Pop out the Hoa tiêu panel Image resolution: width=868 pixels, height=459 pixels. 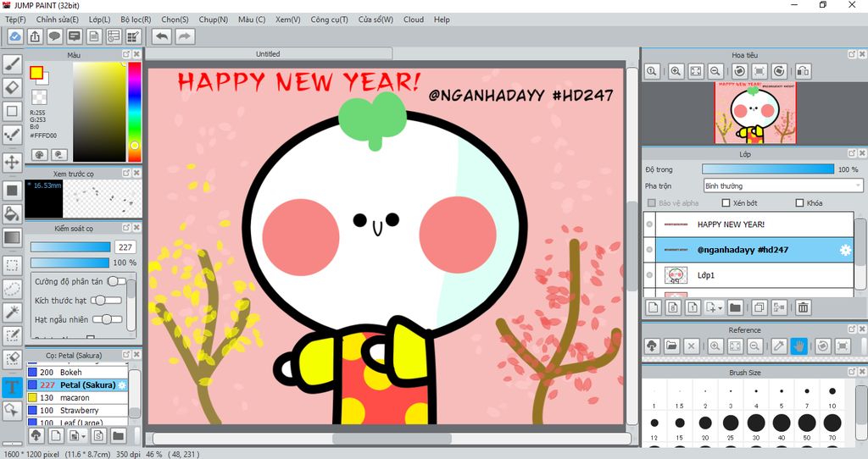click(x=852, y=54)
